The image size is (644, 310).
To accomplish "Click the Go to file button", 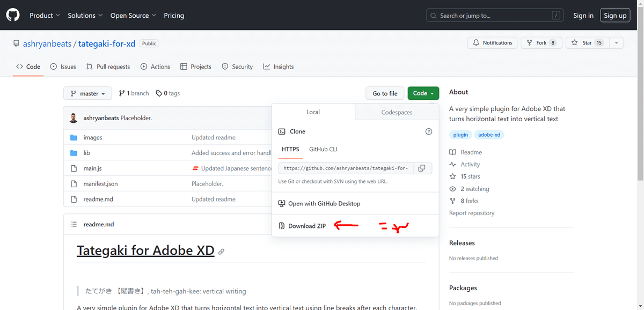I will (385, 93).
